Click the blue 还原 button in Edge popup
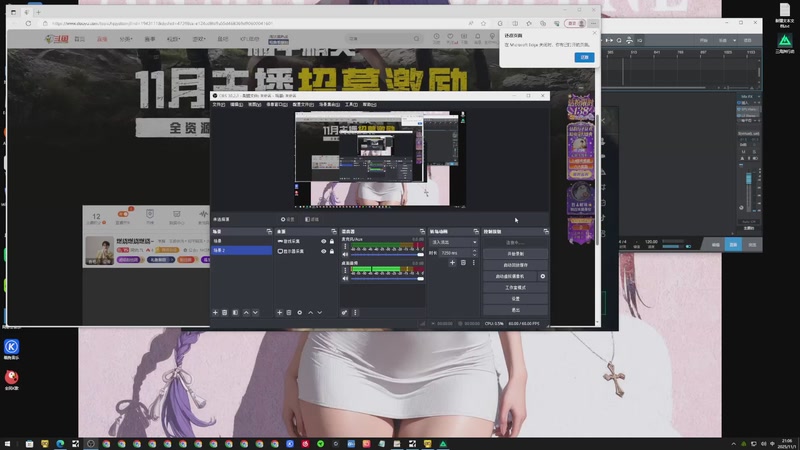 pos(584,58)
